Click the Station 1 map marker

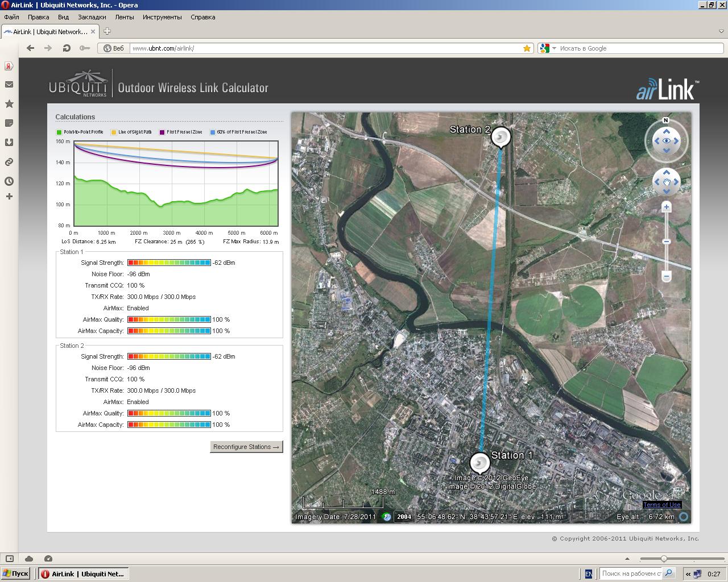pos(479,463)
